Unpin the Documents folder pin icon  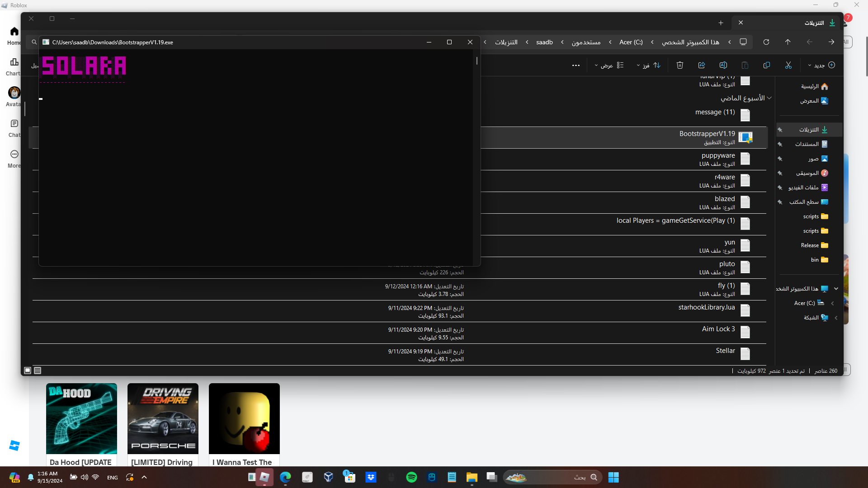(x=780, y=144)
